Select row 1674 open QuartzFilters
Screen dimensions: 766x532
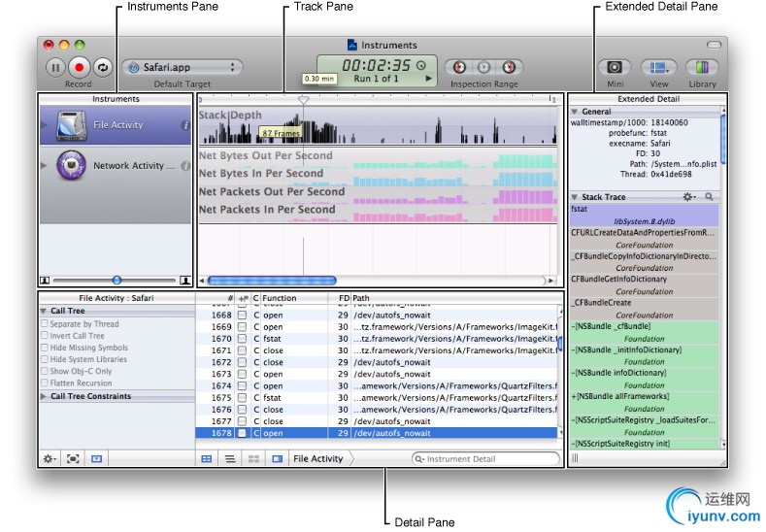(377, 386)
